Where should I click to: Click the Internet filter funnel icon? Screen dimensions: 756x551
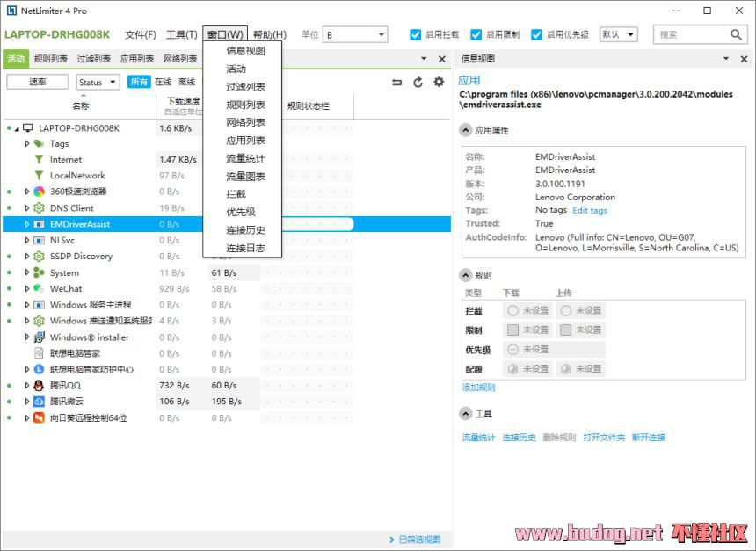tap(39, 159)
